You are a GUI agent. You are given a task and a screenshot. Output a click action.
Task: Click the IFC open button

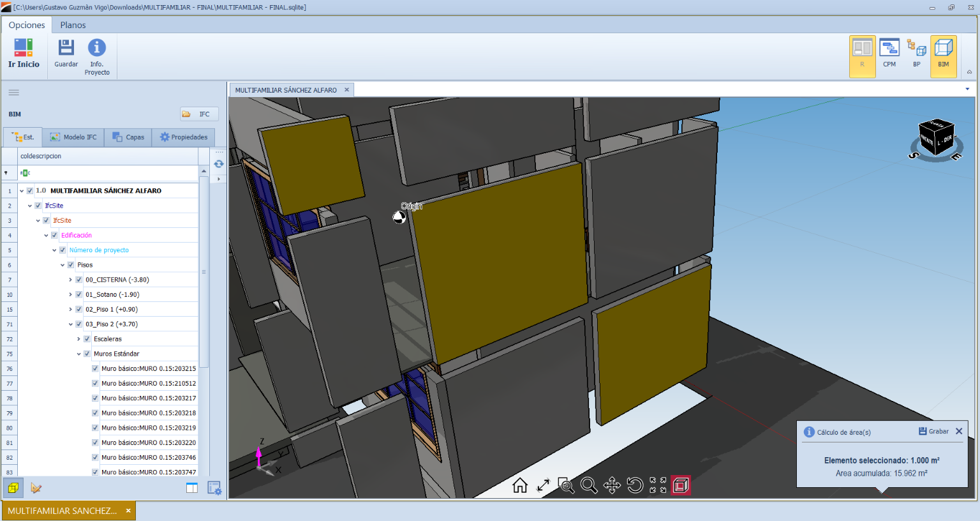click(199, 114)
